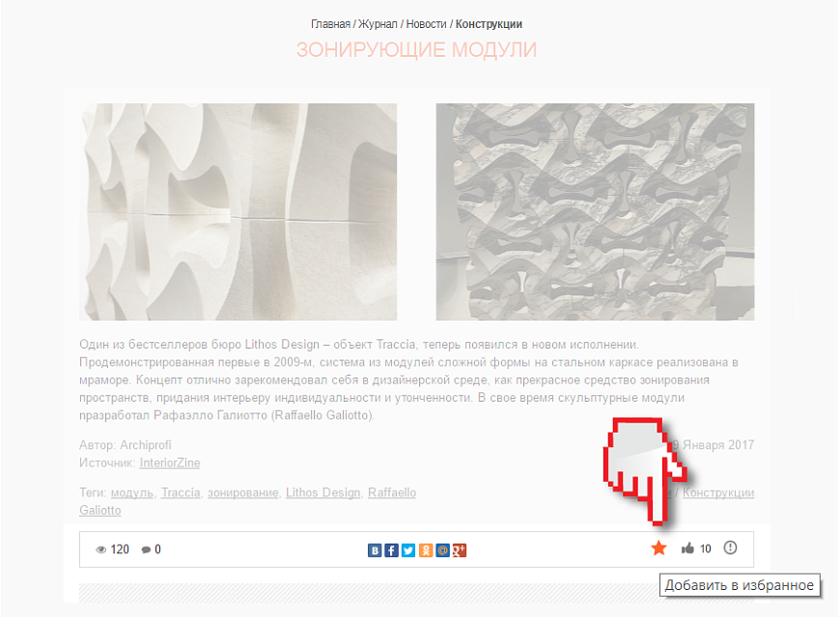Go to the Журнал breadcrumb
840x617 pixels.
[378, 24]
